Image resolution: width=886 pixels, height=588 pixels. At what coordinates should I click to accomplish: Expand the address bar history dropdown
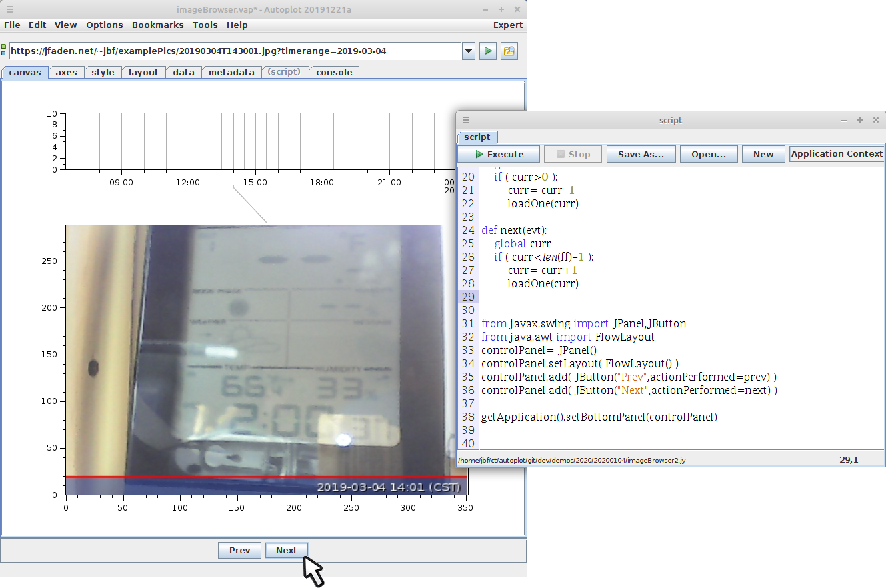(x=468, y=51)
